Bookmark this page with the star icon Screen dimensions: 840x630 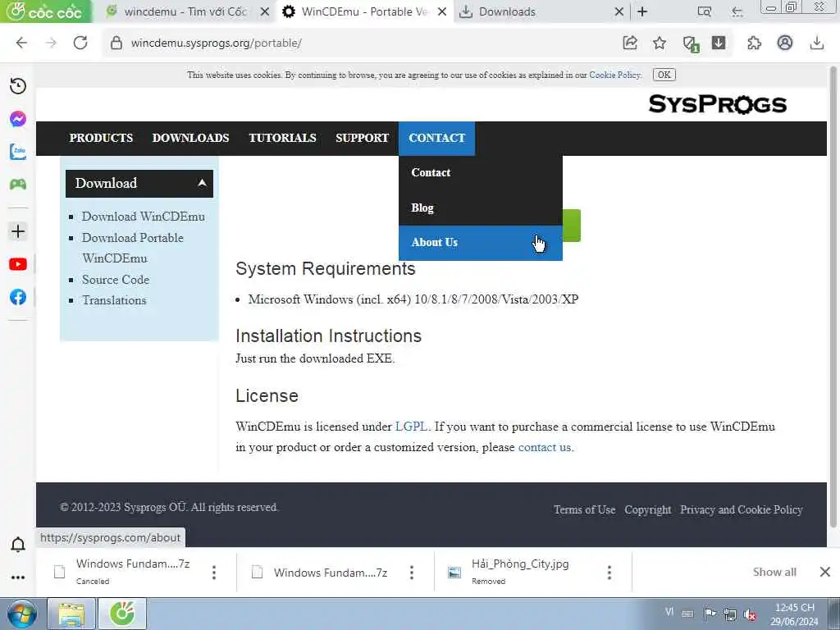pyautogui.click(x=660, y=43)
